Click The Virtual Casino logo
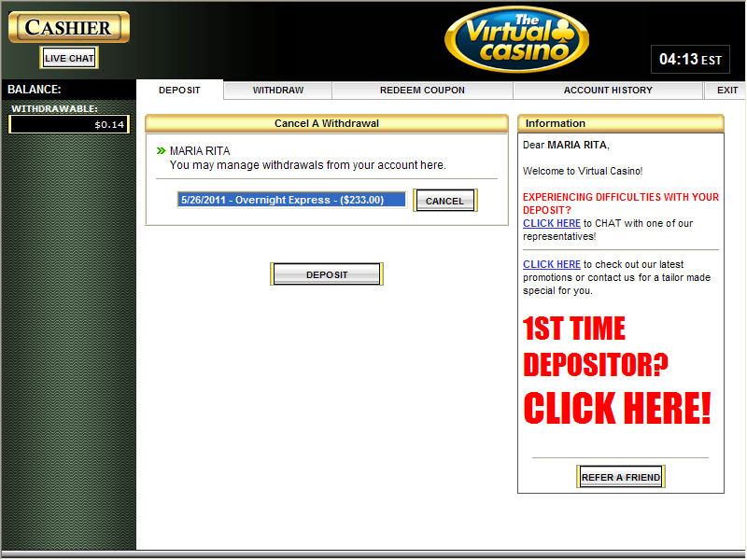This screenshot has height=560, width=747. pos(517,39)
